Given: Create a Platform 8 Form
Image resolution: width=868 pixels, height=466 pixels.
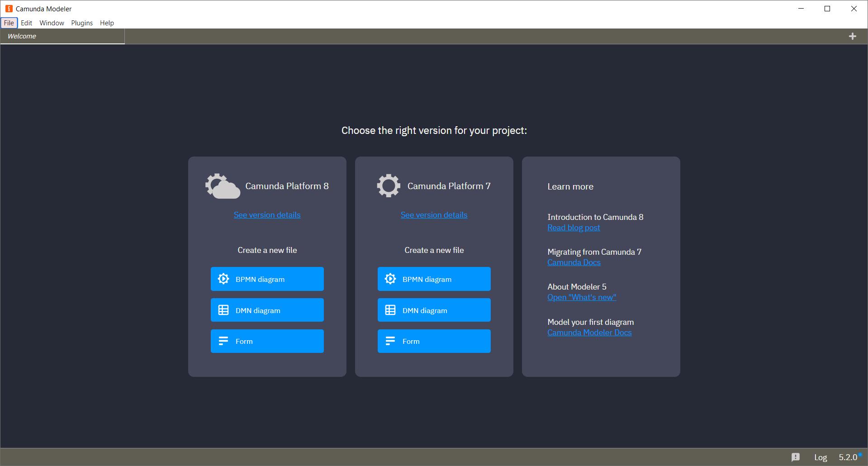Looking at the screenshot, I should tap(267, 341).
